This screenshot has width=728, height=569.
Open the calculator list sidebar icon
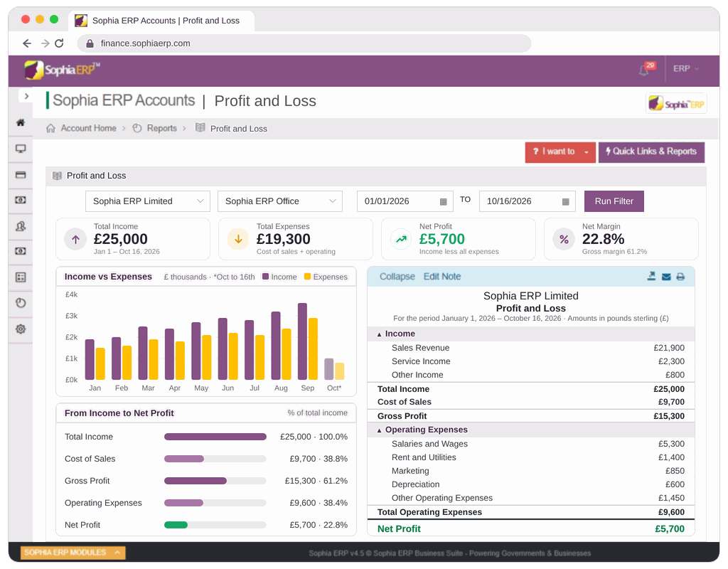pyautogui.click(x=21, y=277)
